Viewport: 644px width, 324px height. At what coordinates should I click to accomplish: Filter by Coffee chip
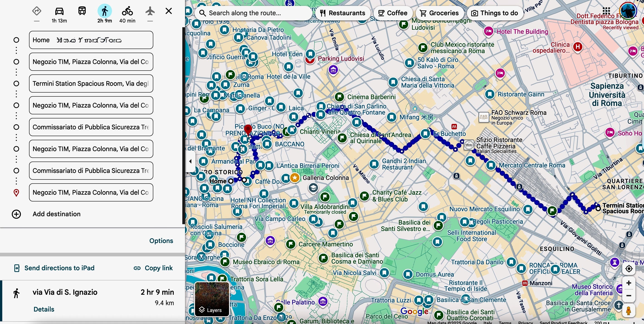tap(393, 13)
